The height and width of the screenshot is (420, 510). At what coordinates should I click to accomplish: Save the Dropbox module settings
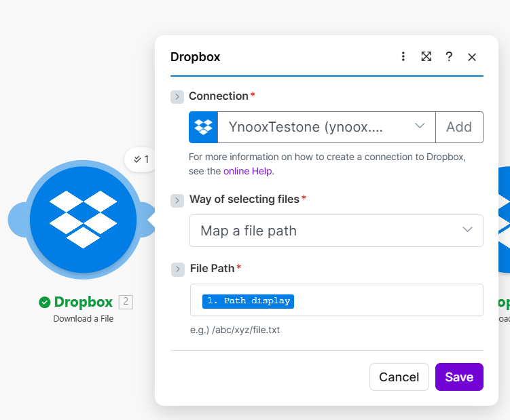[x=459, y=377]
